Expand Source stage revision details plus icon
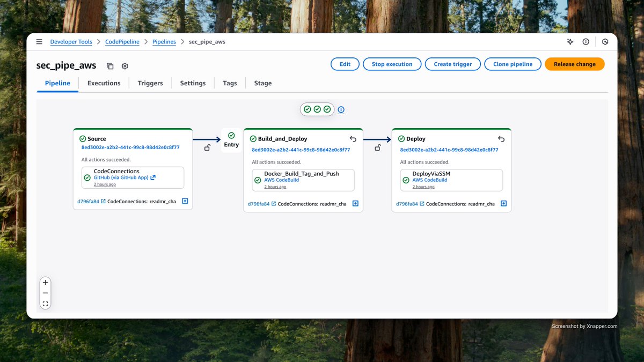This screenshot has width=644, height=362. [185, 201]
